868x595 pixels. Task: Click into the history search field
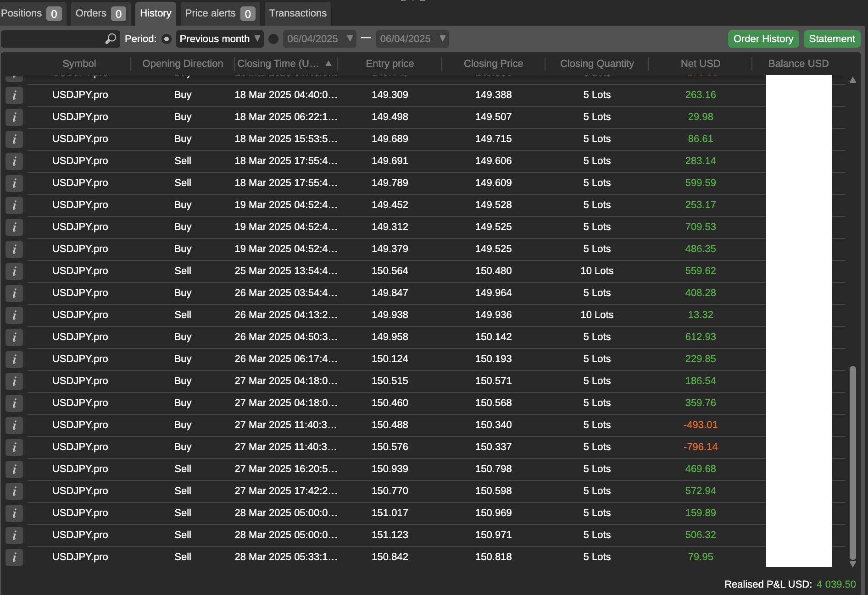coord(53,39)
